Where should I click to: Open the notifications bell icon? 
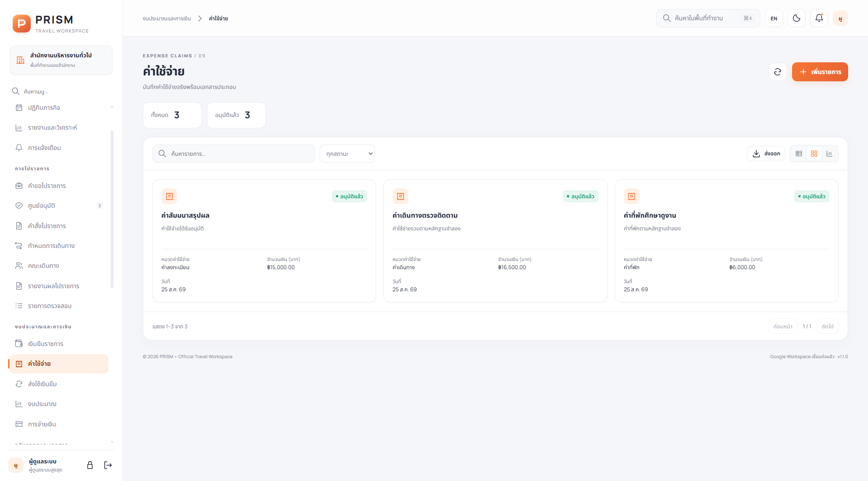[x=819, y=18]
